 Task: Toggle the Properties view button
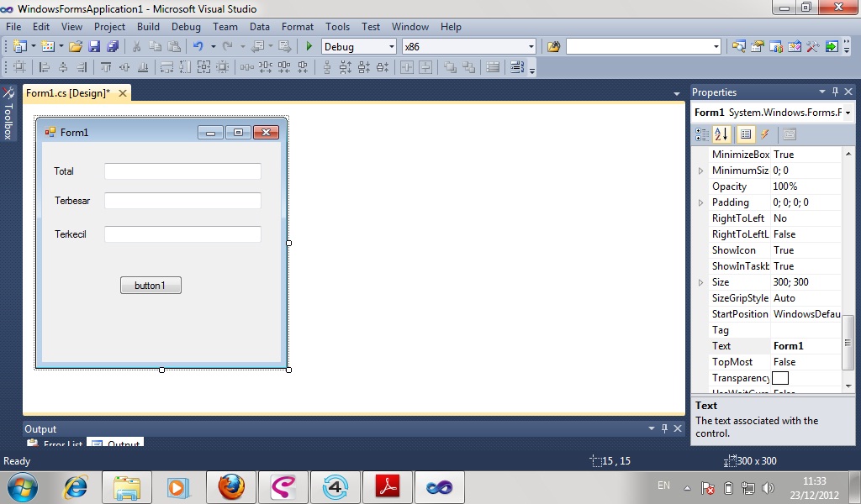(746, 134)
